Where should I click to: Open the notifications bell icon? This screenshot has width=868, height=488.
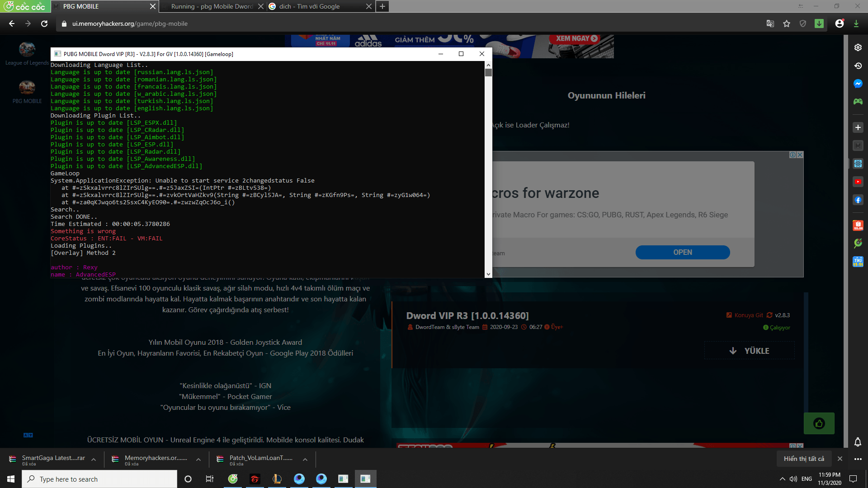(x=858, y=441)
